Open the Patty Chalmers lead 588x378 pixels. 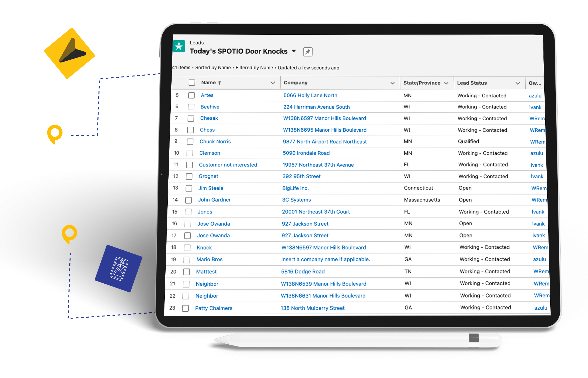click(x=214, y=308)
